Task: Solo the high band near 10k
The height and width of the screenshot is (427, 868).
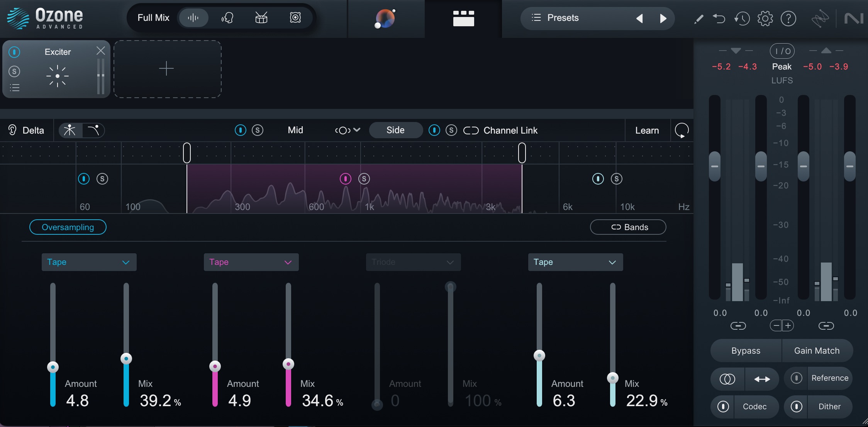Action: (617, 179)
